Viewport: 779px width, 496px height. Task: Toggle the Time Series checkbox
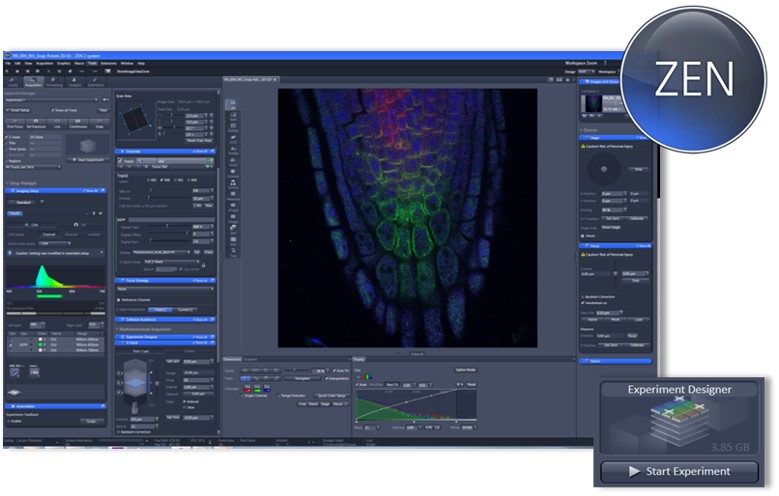[7, 149]
